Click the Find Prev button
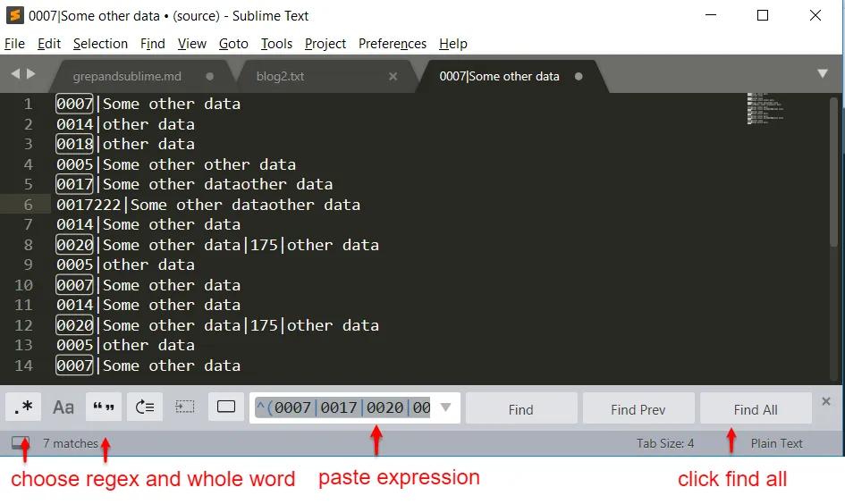This screenshot has height=504, width=845. [638, 410]
